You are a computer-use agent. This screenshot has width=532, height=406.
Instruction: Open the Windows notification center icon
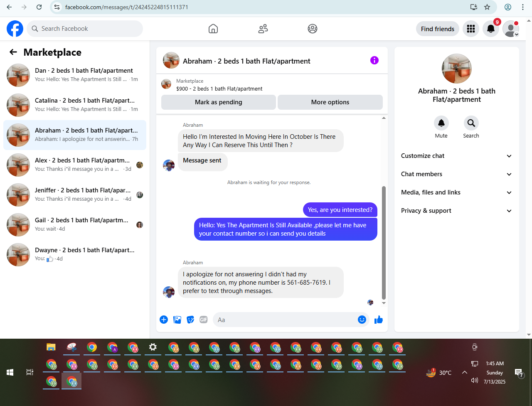pyautogui.click(x=518, y=372)
